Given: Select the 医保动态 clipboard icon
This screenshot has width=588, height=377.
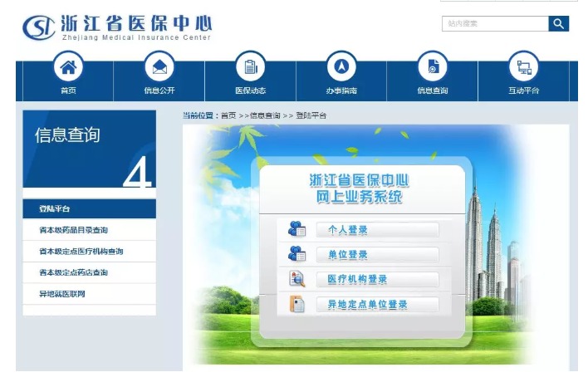Looking at the screenshot, I should (x=250, y=66).
